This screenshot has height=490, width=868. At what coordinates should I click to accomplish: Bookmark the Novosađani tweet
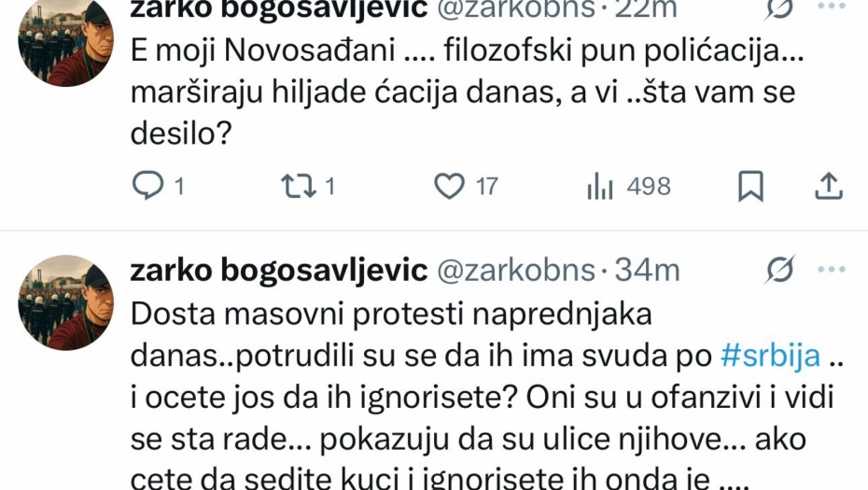point(750,187)
